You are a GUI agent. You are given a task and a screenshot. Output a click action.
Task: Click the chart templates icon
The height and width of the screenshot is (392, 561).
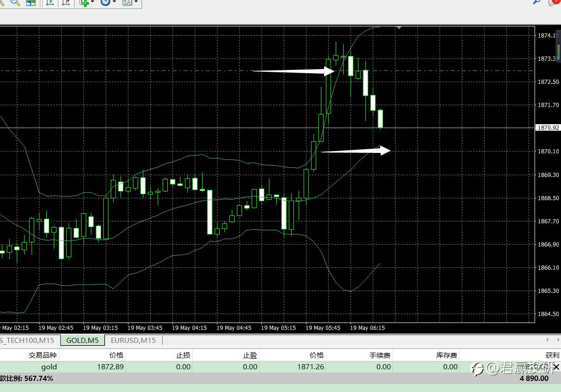point(127,2)
